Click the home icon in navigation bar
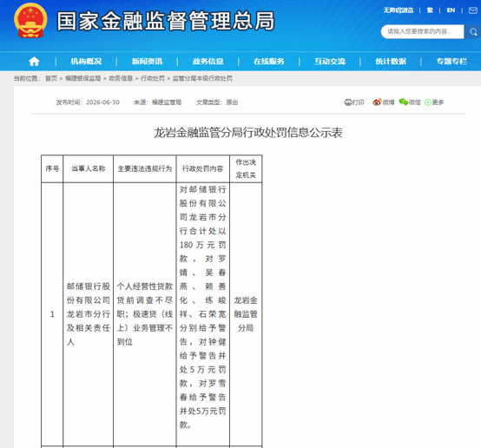The height and width of the screenshot is (448, 481). tap(34, 62)
